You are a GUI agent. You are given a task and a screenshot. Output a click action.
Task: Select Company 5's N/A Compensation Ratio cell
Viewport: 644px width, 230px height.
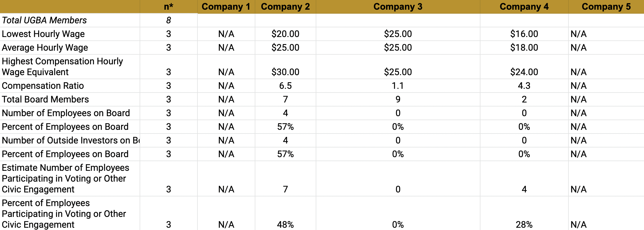click(x=578, y=86)
